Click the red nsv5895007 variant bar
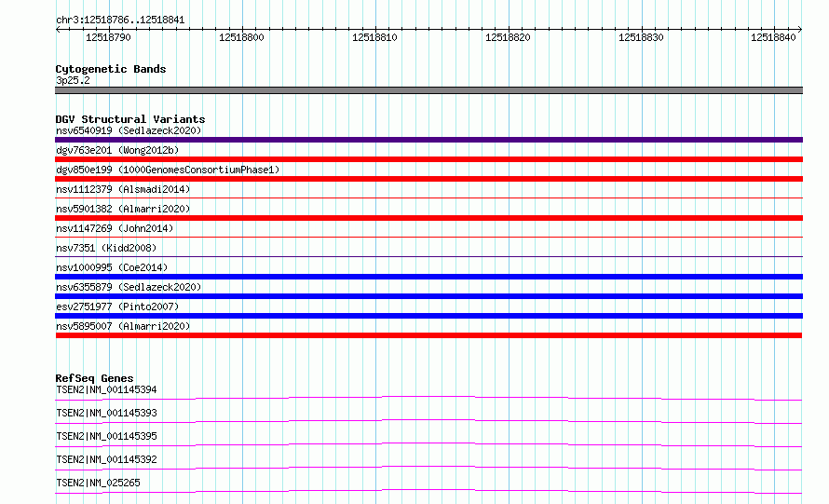Image resolution: width=829 pixels, height=504 pixels. coord(428,335)
